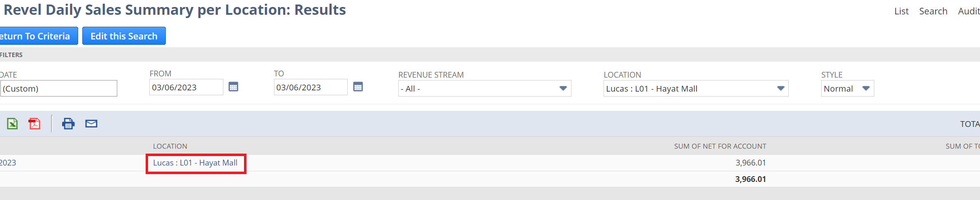Screen dimensions: 980x200
Task: Open the Search link at top
Action: tap(933, 11)
